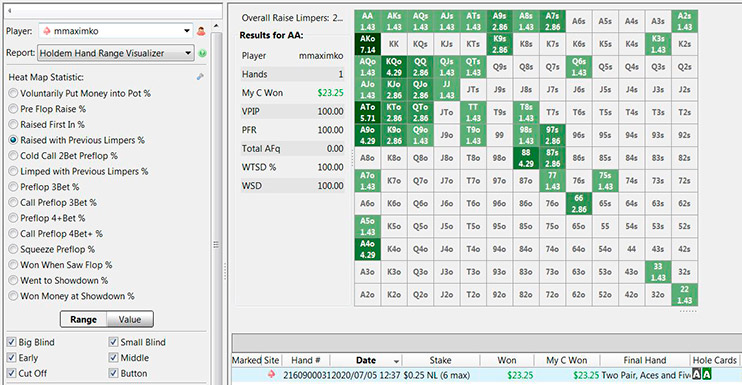Viewport: 742px width, 385px height.
Task: Select Won Money at Showdown % radio
Action: tap(13, 297)
